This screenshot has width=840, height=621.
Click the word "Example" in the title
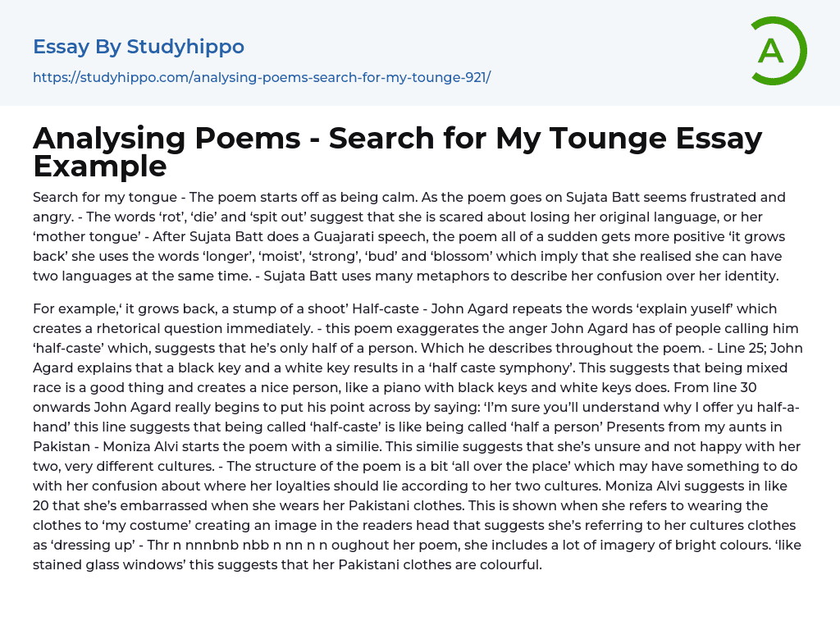[100, 166]
